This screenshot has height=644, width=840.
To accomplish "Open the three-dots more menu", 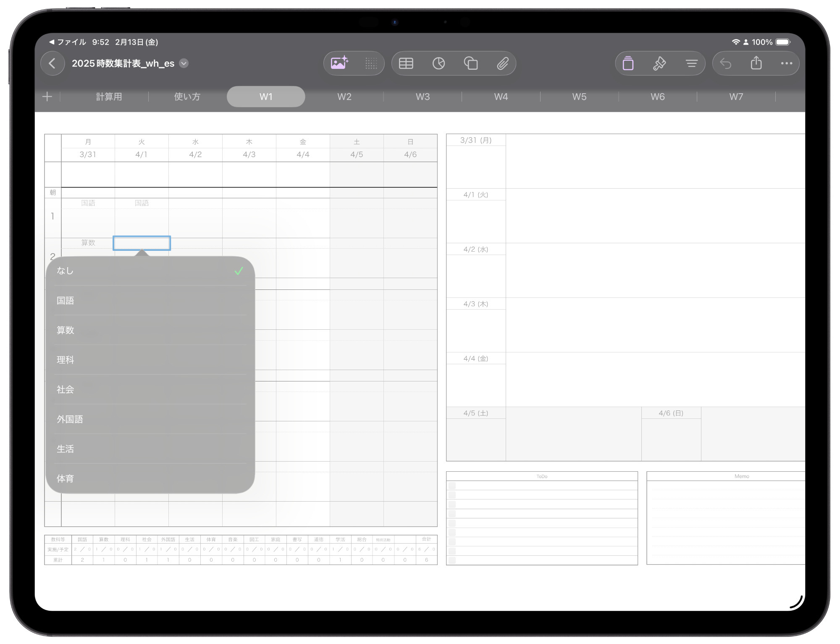I will click(x=786, y=63).
